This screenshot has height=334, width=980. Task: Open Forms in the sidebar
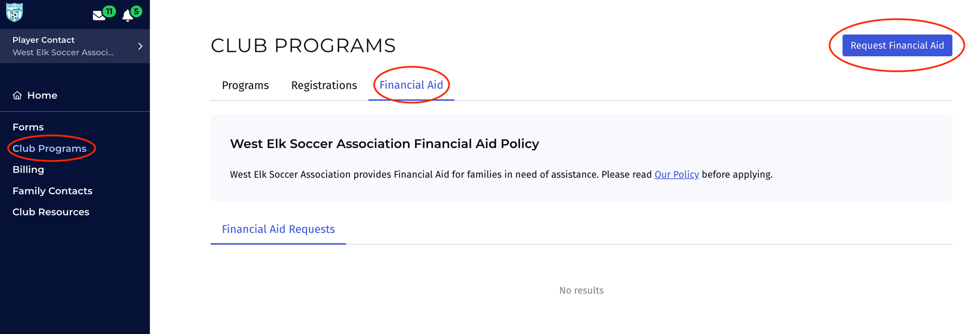pos(28,127)
